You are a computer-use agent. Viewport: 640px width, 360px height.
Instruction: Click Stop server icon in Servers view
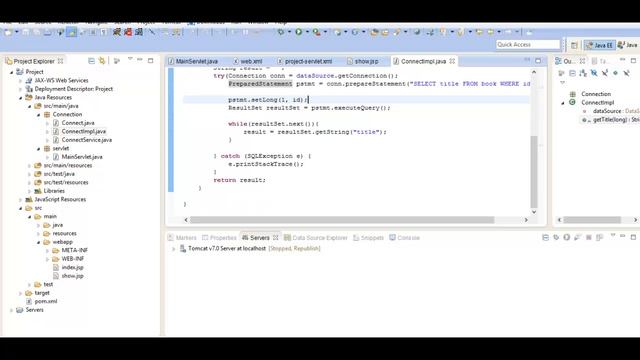coord(589,237)
